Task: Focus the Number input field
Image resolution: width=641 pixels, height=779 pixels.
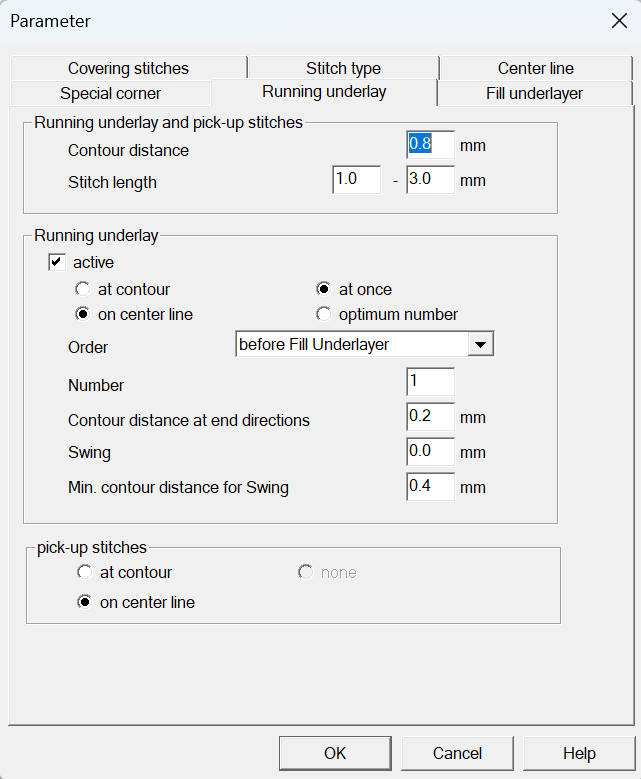Action: [x=430, y=382]
